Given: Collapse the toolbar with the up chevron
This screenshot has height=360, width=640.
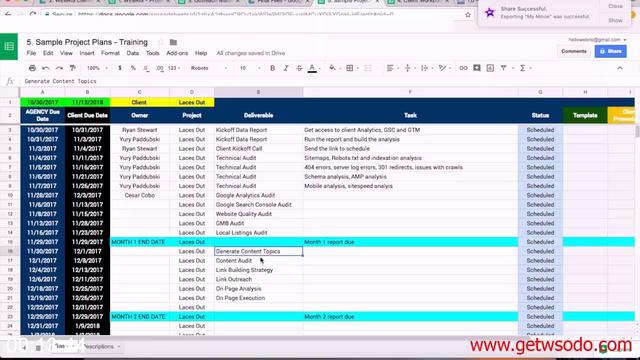Looking at the screenshot, I should (x=620, y=68).
